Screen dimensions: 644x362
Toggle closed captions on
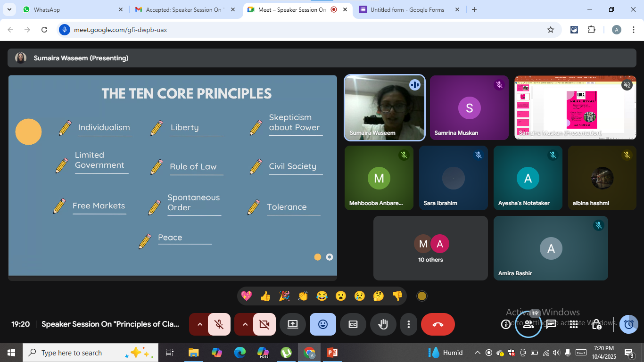(353, 324)
